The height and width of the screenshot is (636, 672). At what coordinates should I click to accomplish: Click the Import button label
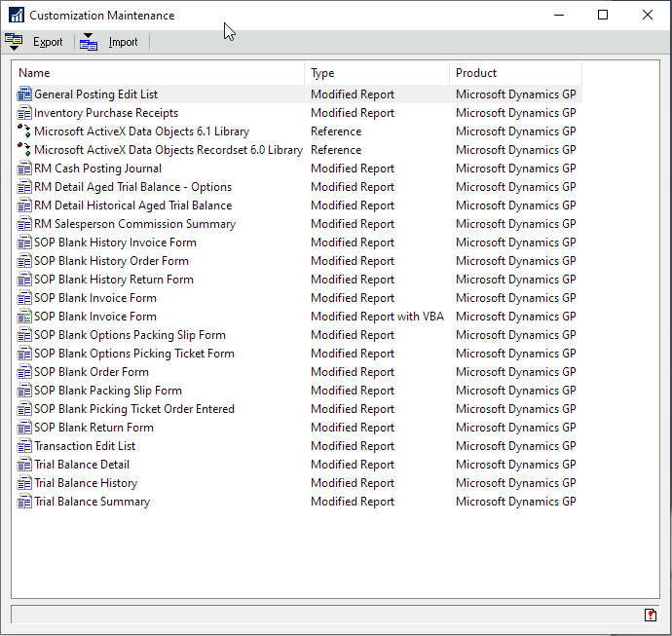click(123, 42)
